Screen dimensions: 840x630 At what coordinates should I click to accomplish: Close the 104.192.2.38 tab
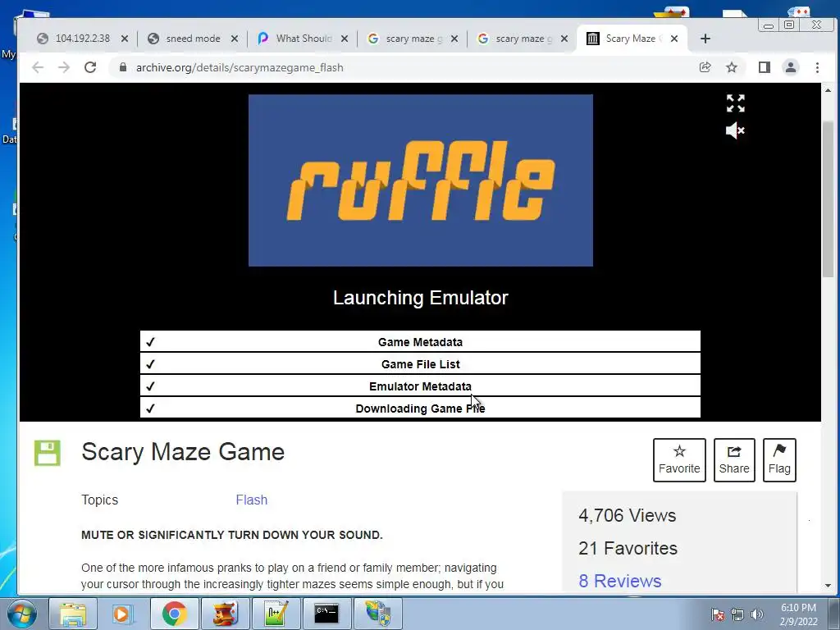[x=125, y=39]
